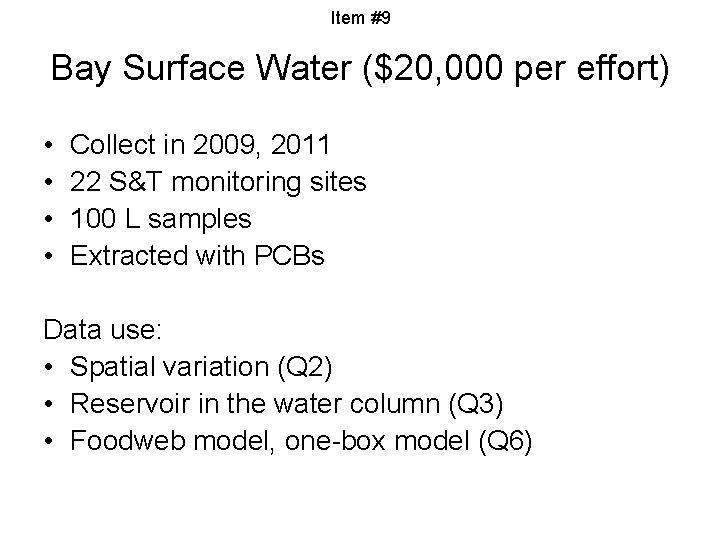Click the bullet dot before 'Collect in 2009'

(x=49, y=146)
